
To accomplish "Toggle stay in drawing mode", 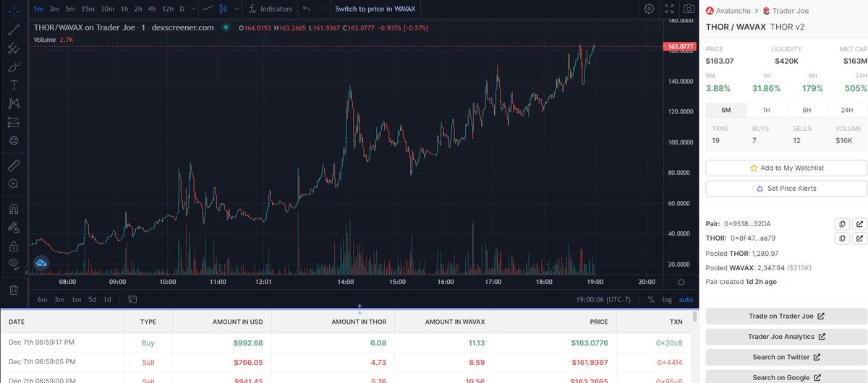I will (x=14, y=228).
